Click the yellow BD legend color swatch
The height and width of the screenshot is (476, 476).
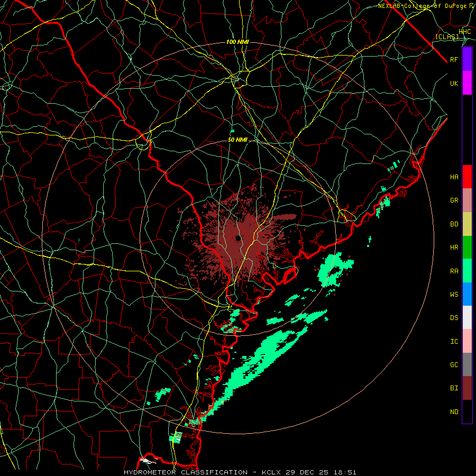pos(467,224)
